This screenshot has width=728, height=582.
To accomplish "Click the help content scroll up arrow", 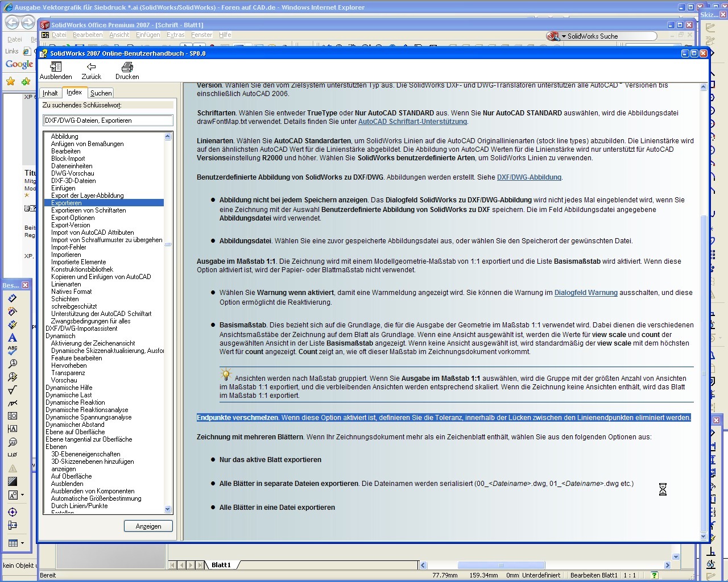I will [704, 87].
